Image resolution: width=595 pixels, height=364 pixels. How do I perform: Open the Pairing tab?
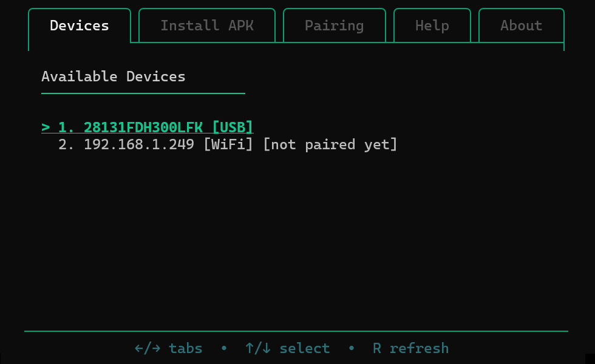pos(334,25)
